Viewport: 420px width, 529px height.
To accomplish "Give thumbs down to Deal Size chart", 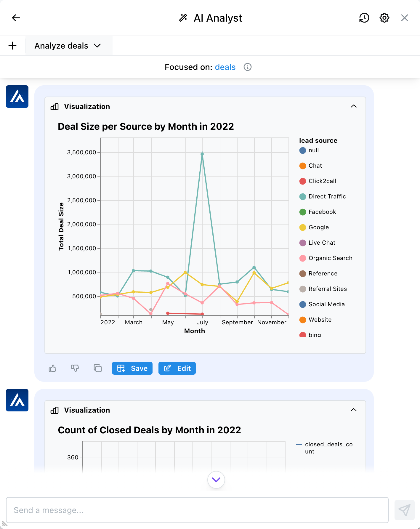I will pos(75,368).
